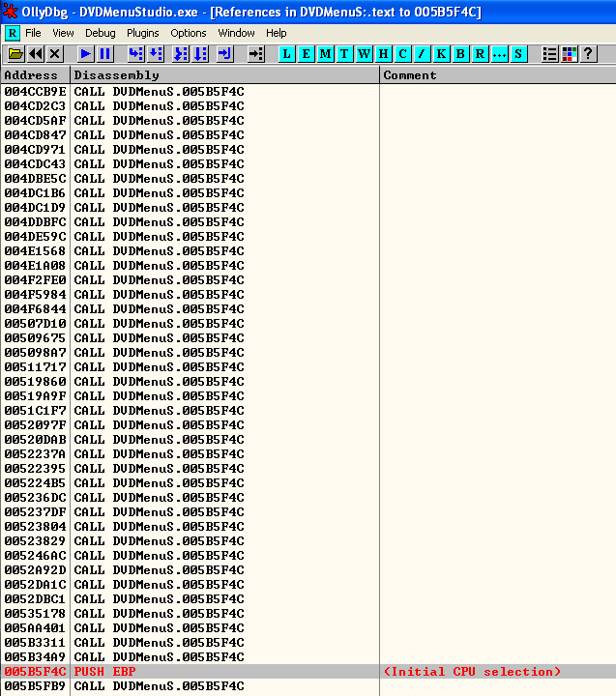Open the View menu

[x=63, y=33]
